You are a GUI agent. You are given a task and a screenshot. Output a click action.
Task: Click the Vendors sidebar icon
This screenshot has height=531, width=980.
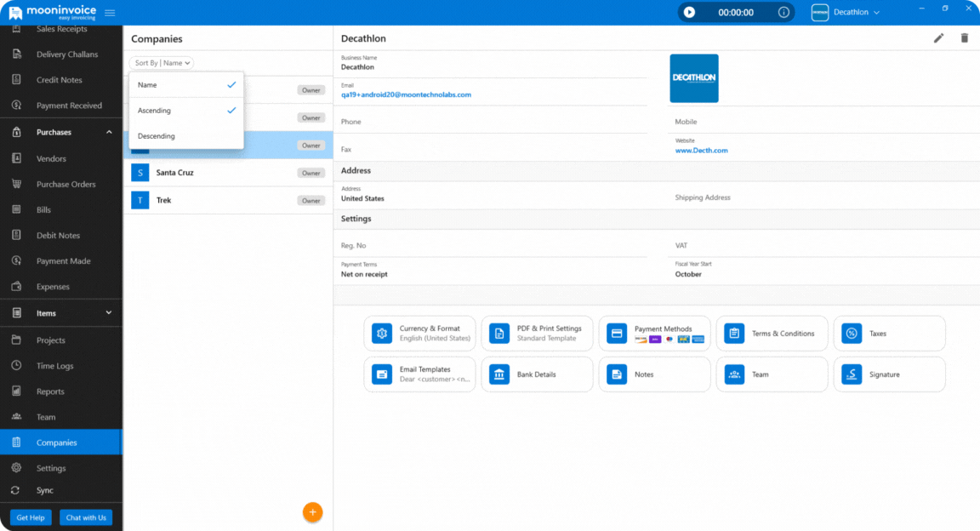coord(16,158)
